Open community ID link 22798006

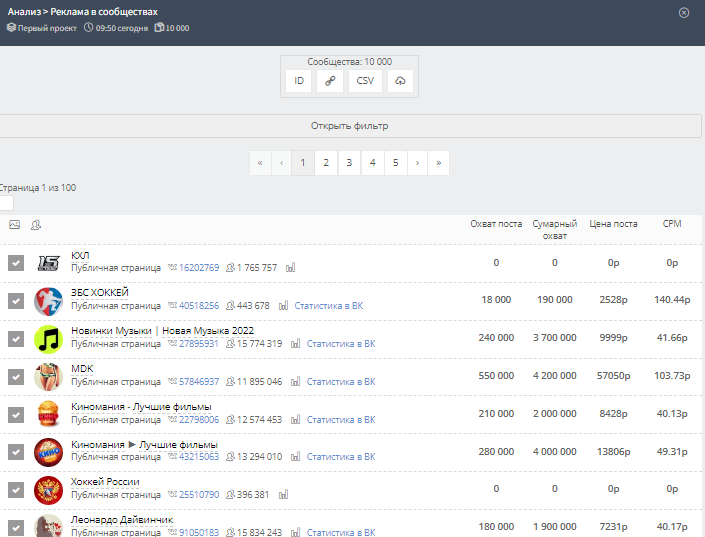tap(199, 420)
